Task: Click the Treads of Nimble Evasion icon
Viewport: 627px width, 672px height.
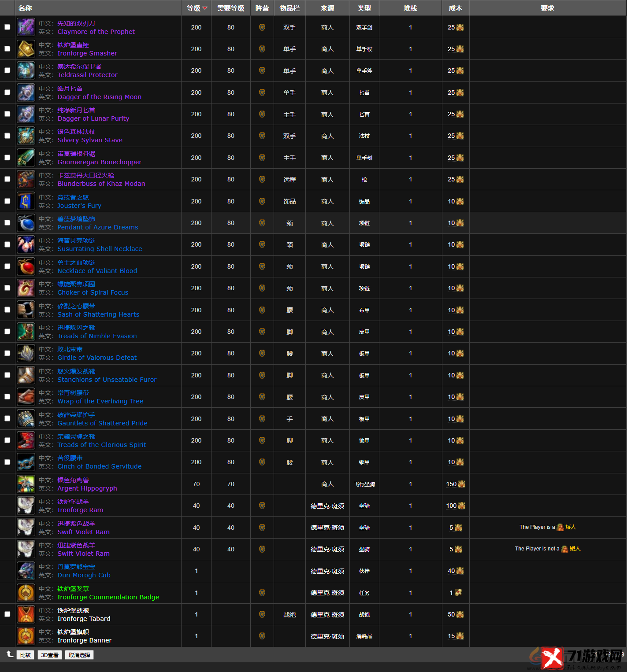Action: click(x=26, y=332)
